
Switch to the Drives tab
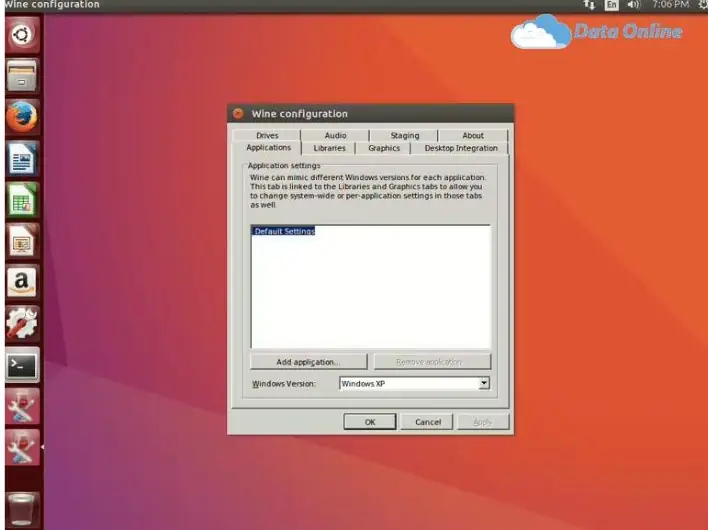[267, 135]
